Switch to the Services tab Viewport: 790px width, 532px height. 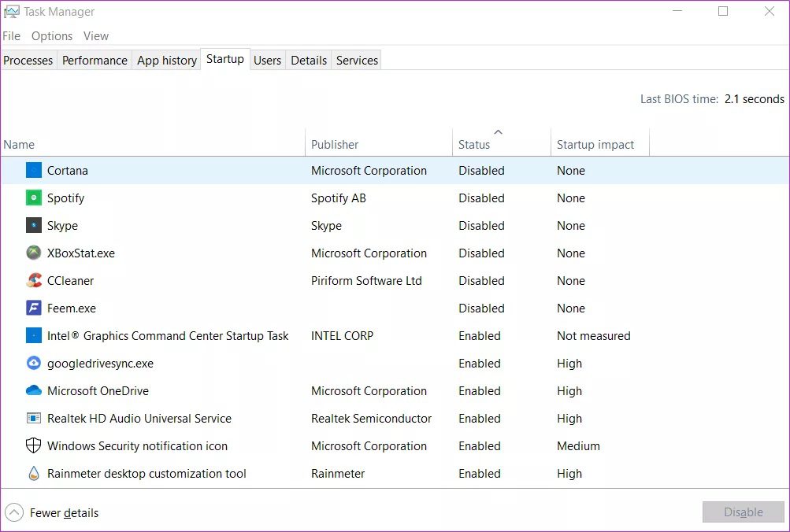(358, 61)
